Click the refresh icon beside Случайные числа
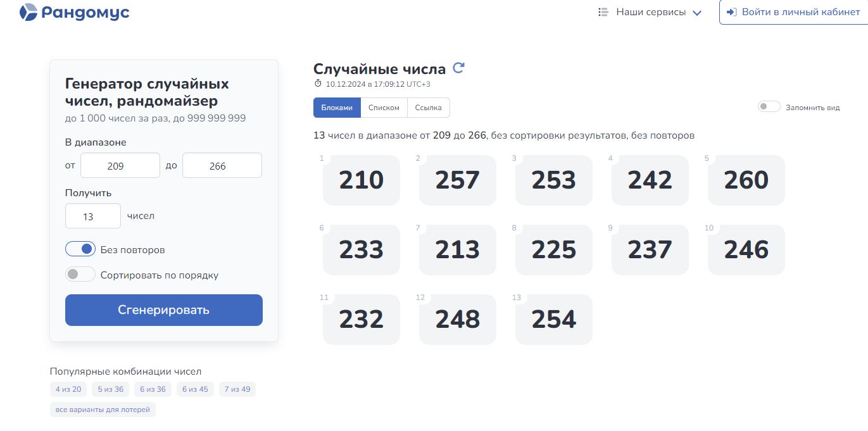Screen dimensions: 868x431 tap(458, 68)
